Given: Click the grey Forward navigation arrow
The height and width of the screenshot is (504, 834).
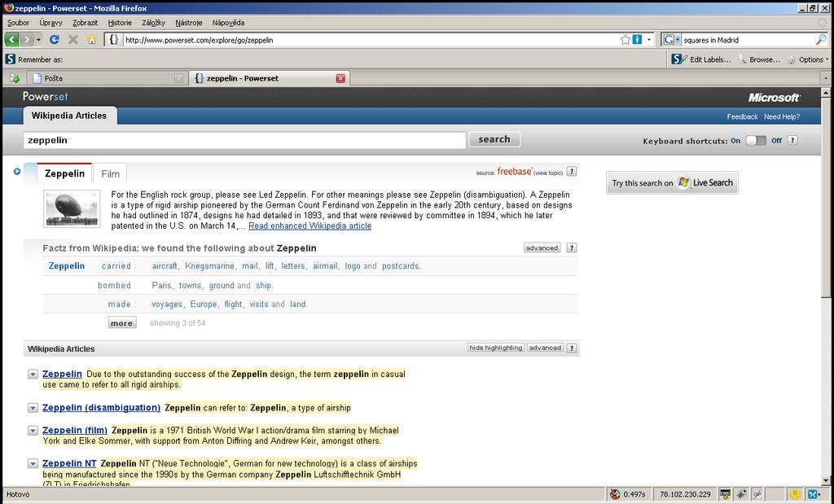Looking at the screenshot, I should (x=27, y=39).
